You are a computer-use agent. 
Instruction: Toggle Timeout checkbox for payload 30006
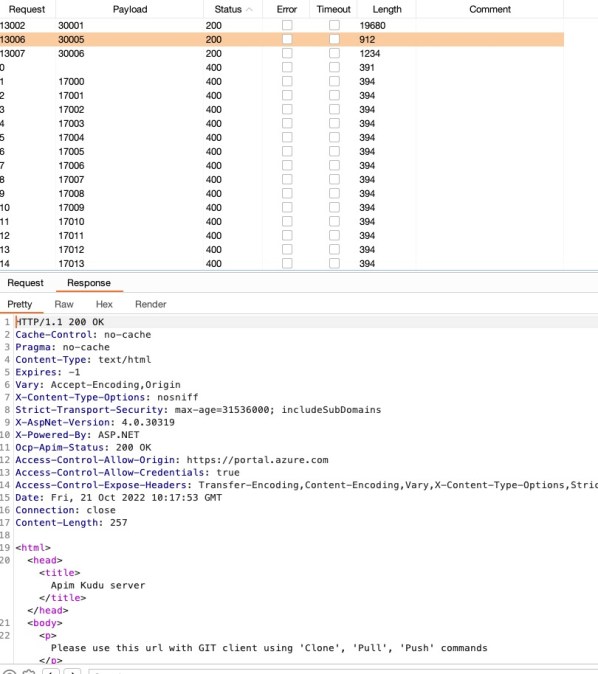(x=334, y=53)
